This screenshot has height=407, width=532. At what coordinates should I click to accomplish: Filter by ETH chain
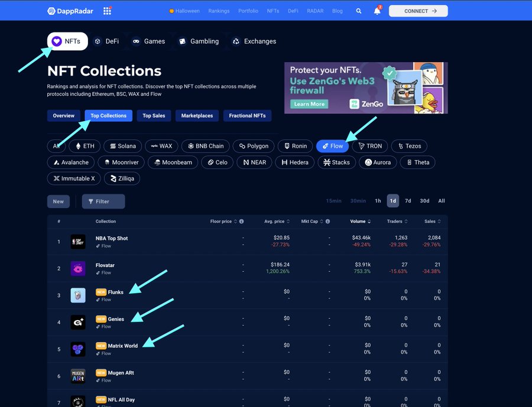tap(85, 146)
